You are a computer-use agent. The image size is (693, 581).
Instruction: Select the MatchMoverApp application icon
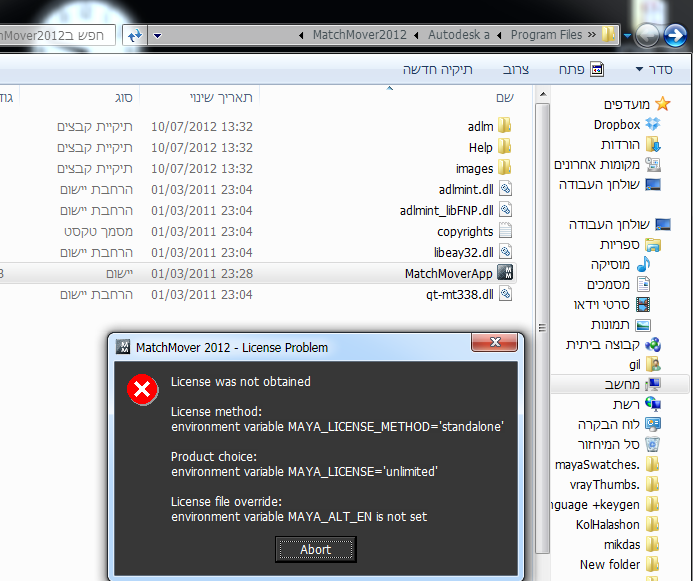pos(505,273)
